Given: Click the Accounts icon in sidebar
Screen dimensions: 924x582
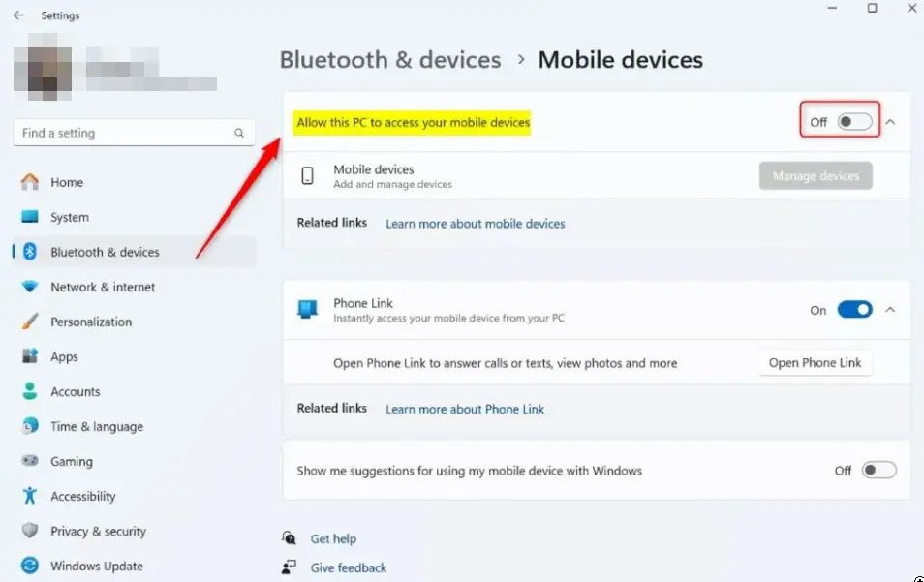Looking at the screenshot, I should click(x=30, y=391).
